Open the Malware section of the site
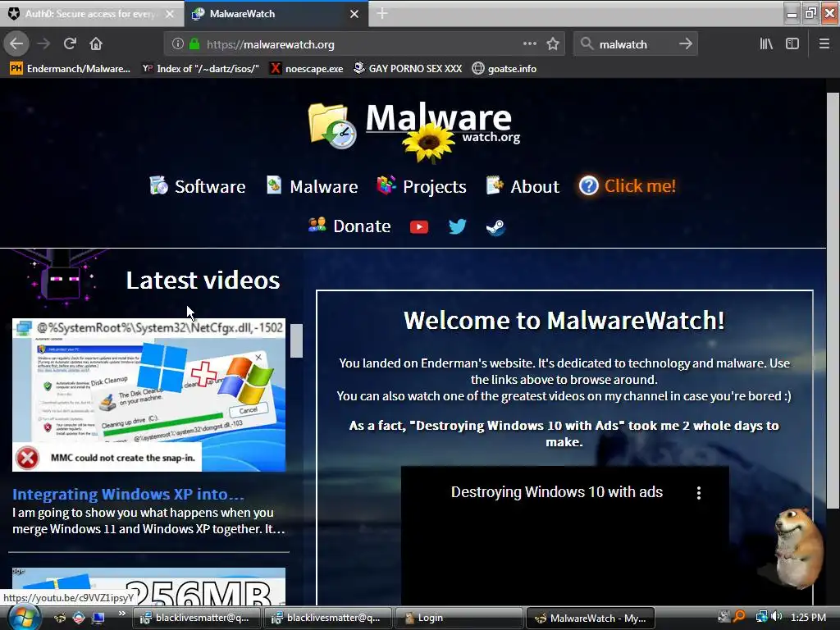This screenshot has height=630, width=840. [313, 186]
